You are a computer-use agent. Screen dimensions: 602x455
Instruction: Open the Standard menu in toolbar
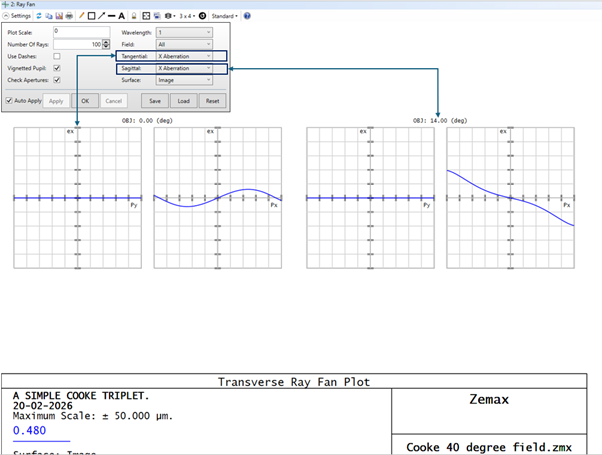pyautogui.click(x=223, y=16)
